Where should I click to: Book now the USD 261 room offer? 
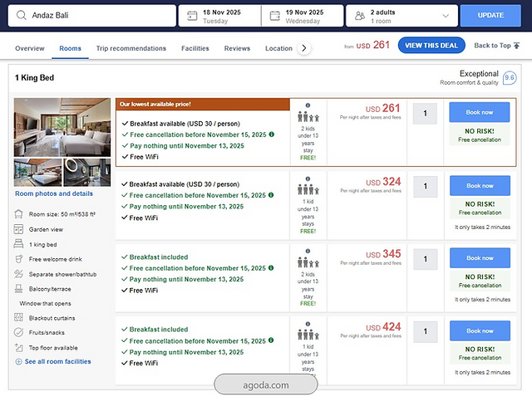(x=480, y=112)
